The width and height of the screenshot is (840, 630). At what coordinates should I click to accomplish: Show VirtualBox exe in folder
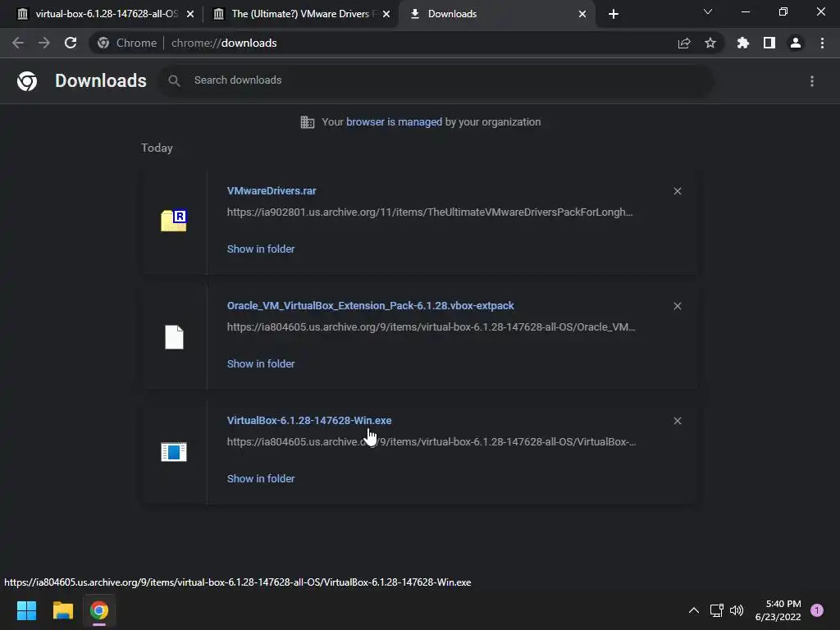(261, 479)
